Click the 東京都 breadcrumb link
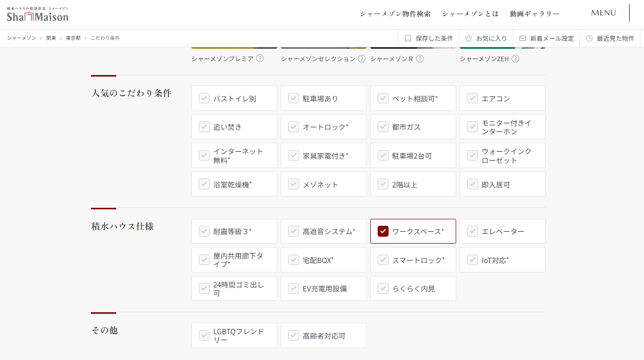Image resolution: width=644 pixels, height=360 pixels. [x=73, y=38]
